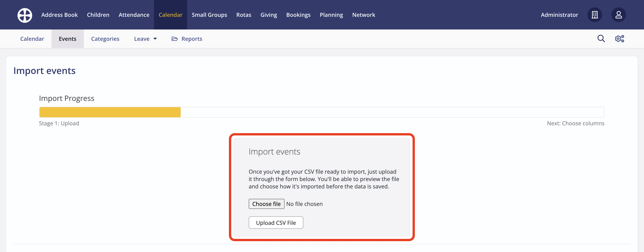This screenshot has width=644, height=252.
Task: Open module settings gears icon
Action: click(619, 38)
